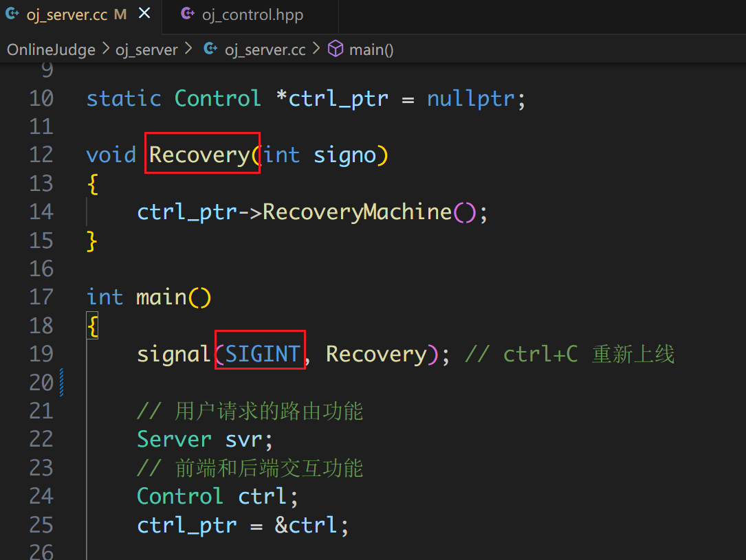Open the OnlineJudge breadcrumb folder
This screenshot has width=746, height=560.
tap(51, 50)
